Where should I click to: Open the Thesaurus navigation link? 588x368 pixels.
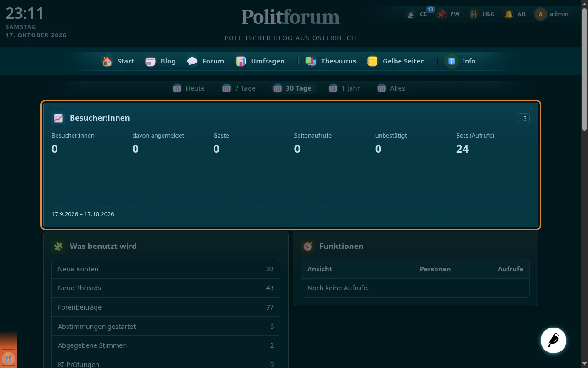331,61
